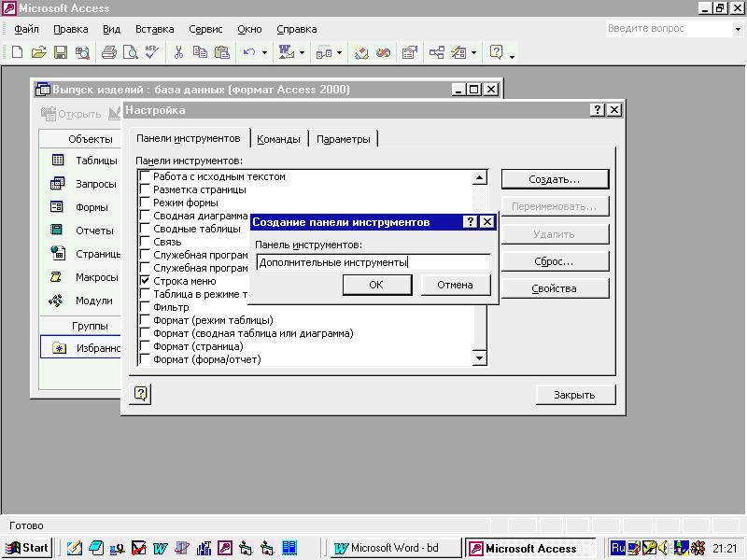Click the Save diskette toolbar icon
This screenshot has width=747, height=560.
(x=61, y=52)
